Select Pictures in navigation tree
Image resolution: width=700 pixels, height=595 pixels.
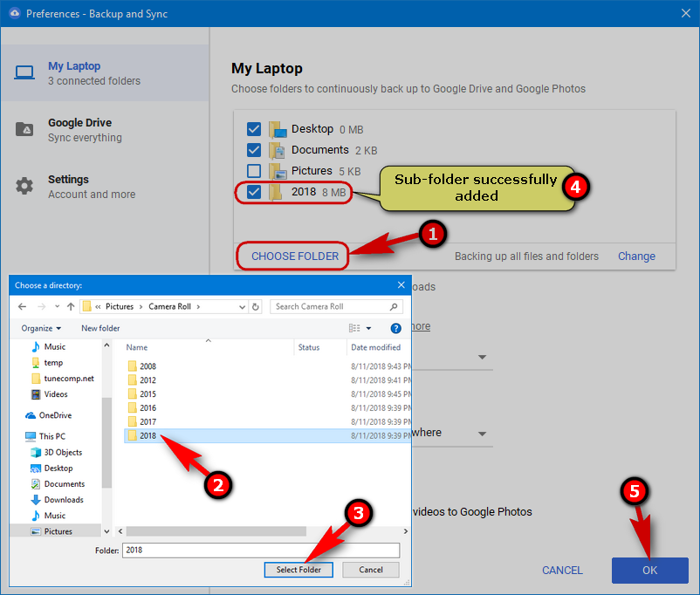pos(51,531)
